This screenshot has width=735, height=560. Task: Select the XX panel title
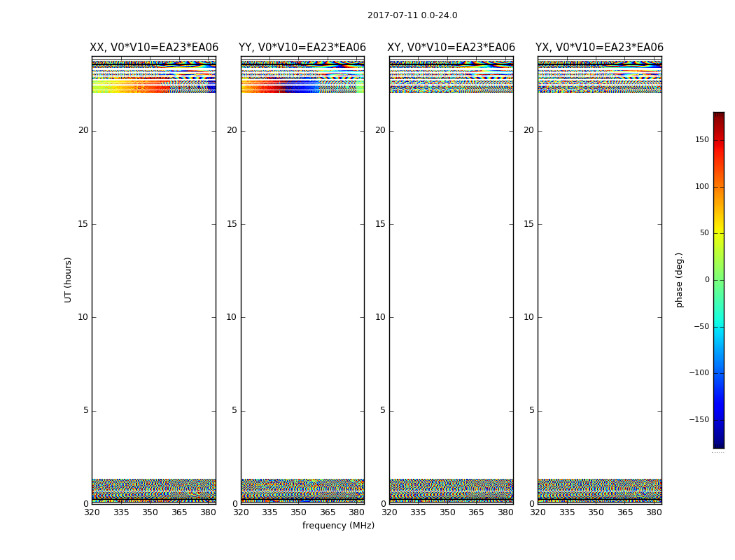pyautogui.click(x=154, y=48)
